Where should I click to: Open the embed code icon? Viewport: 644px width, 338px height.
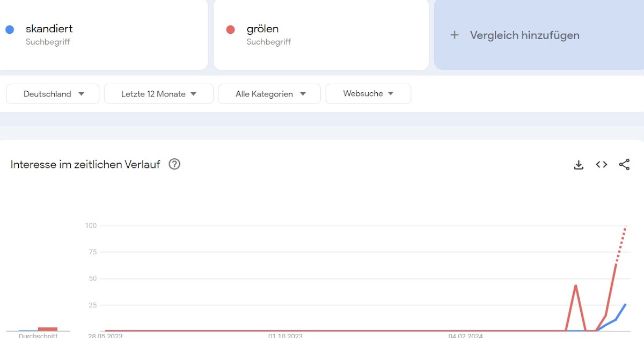pos(602,165)
